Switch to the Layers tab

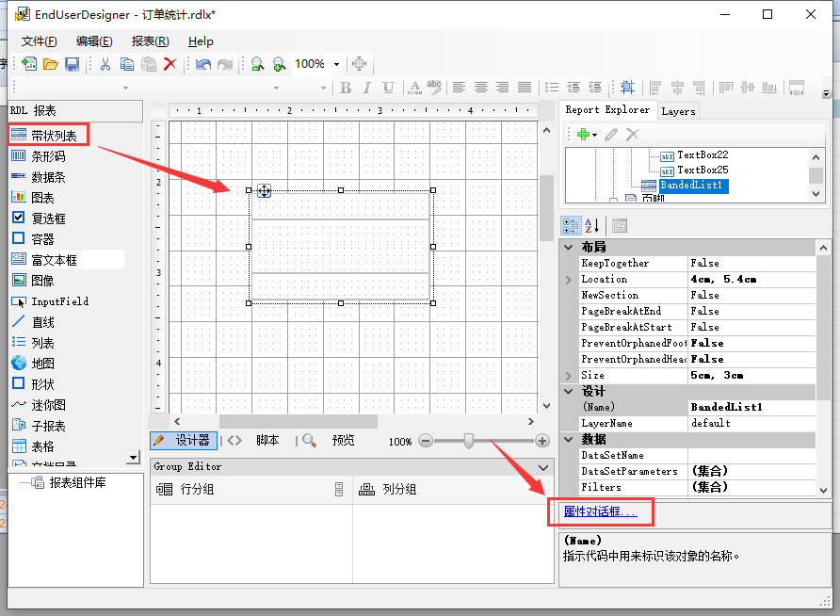[678, 111]
